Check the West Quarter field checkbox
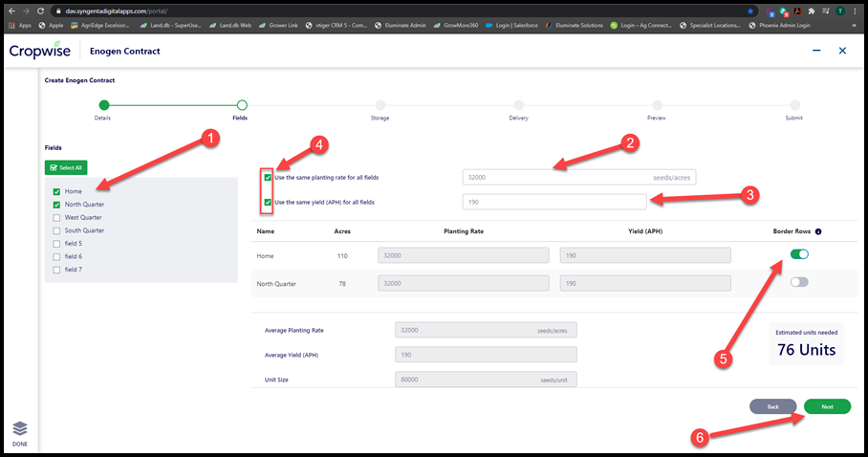This screenshot has height=457, width=868. [x=56, y=218]
